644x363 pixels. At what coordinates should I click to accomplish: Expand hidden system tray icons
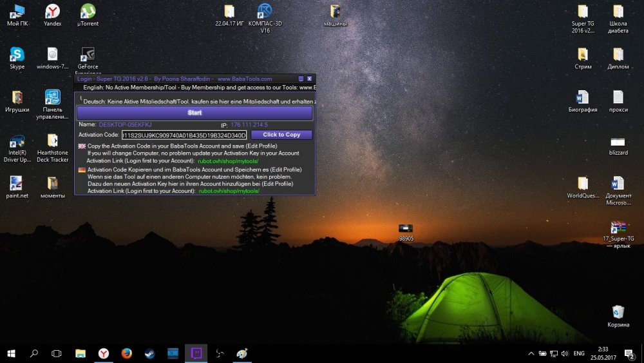pyautogui.click(x=531, y=353)
